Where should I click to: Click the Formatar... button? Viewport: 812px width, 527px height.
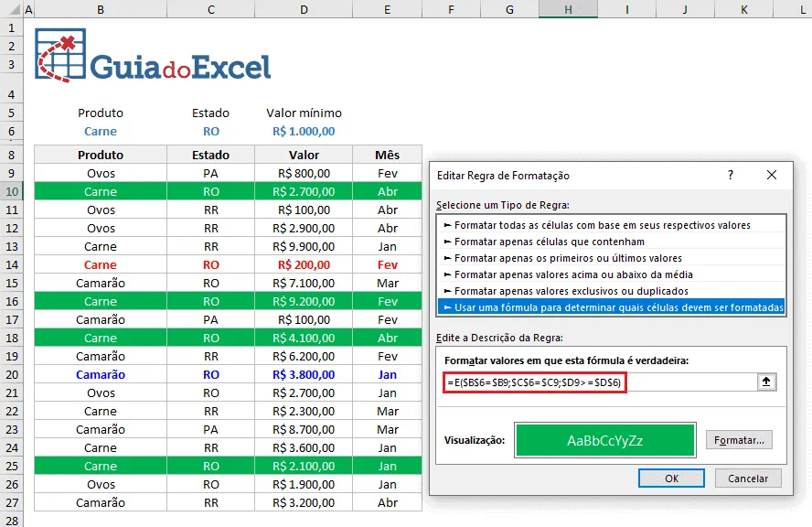(739, 440)
